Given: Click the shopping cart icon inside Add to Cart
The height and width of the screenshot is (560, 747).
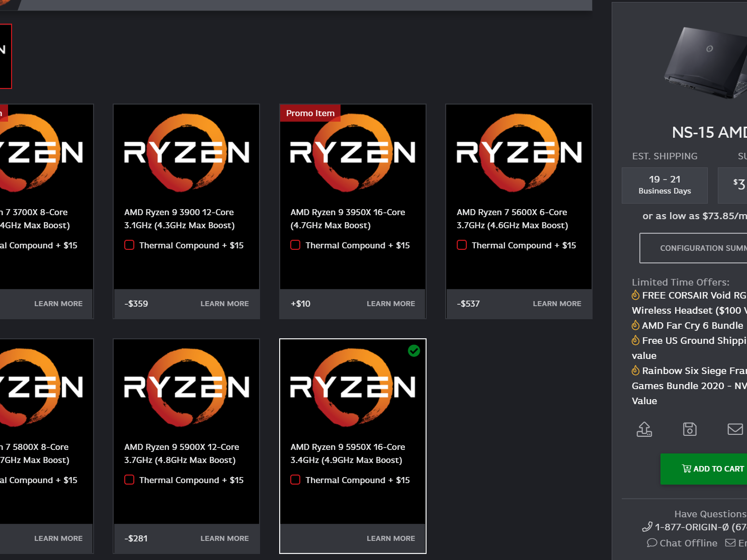Looking at the screenshot, I should (686, 469).
